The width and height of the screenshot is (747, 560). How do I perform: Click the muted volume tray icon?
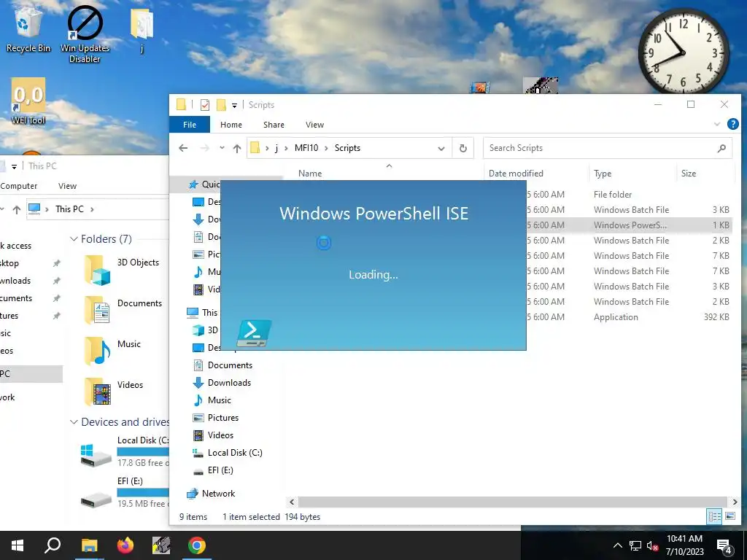click(x=653, y=546)
